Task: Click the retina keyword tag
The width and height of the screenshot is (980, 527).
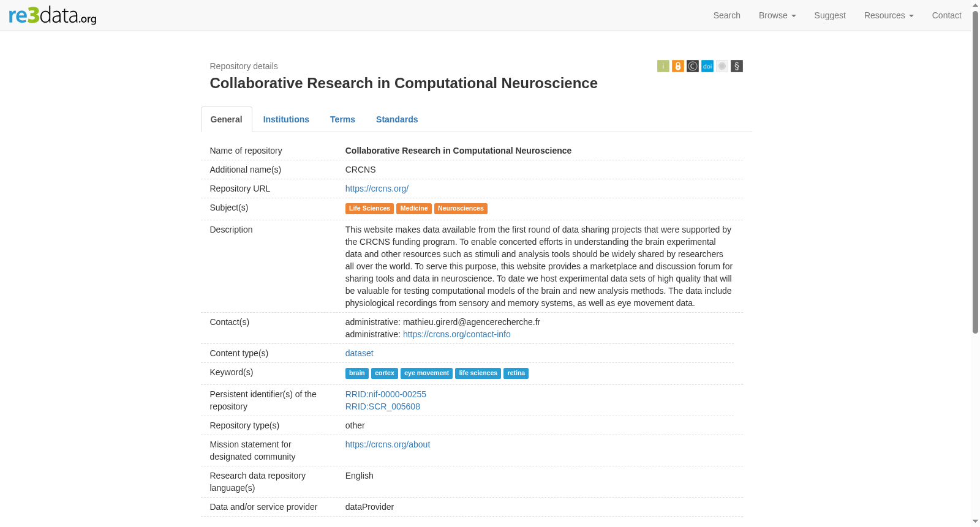Action: click(516, 373)
